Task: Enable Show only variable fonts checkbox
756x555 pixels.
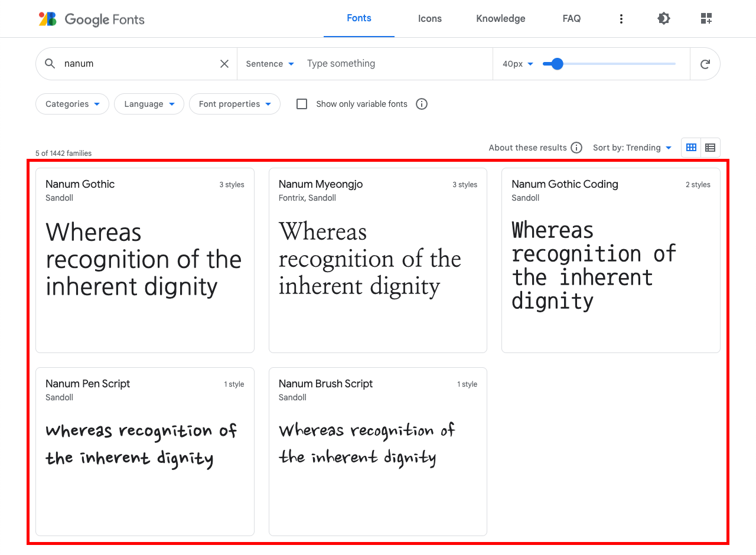Action: [302, 104]
